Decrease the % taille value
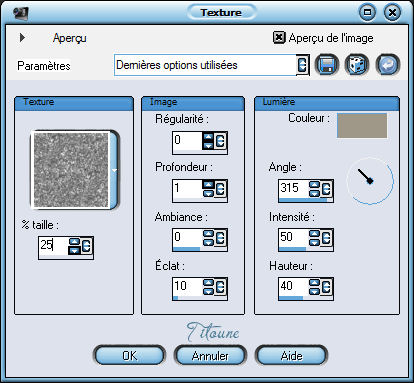Screen dimensions: 414x383 (75, 250)
